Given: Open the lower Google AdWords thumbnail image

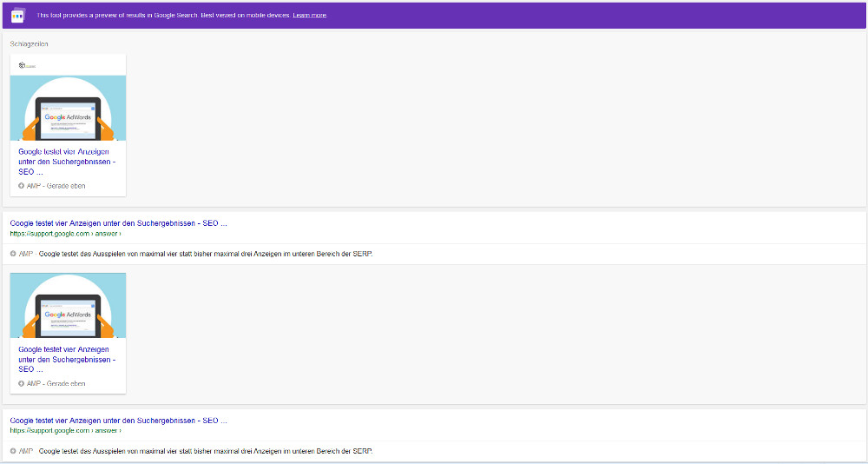Looking at the screenshot, I should (x=68, y=305).
